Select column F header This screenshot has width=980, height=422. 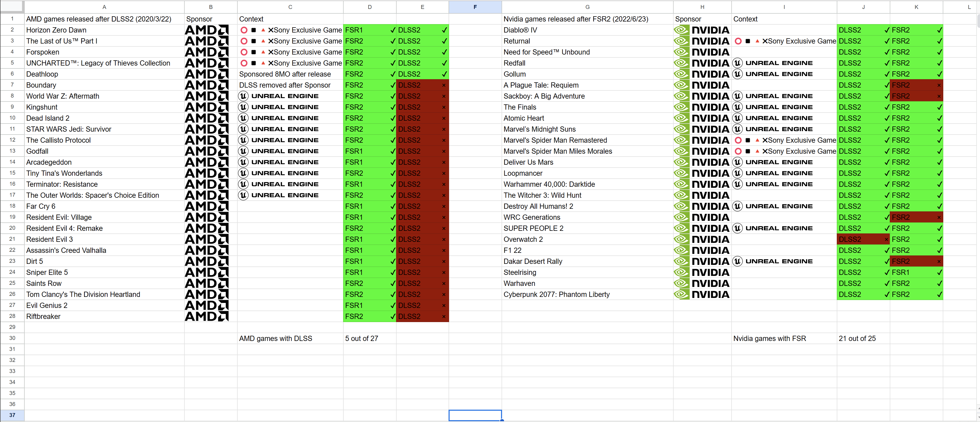click(x=475, y=7)
